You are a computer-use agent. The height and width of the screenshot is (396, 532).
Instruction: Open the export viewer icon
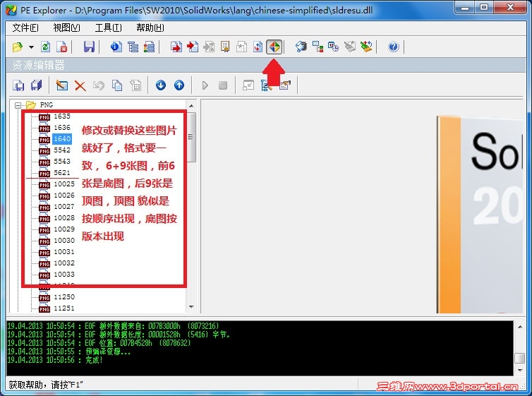coord(176,47)
